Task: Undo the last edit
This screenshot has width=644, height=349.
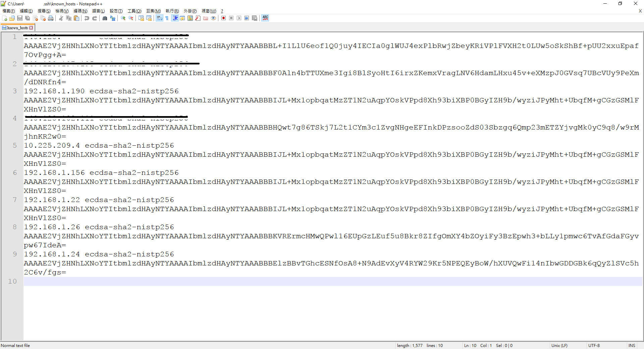Action: click(x=87, y=18)
